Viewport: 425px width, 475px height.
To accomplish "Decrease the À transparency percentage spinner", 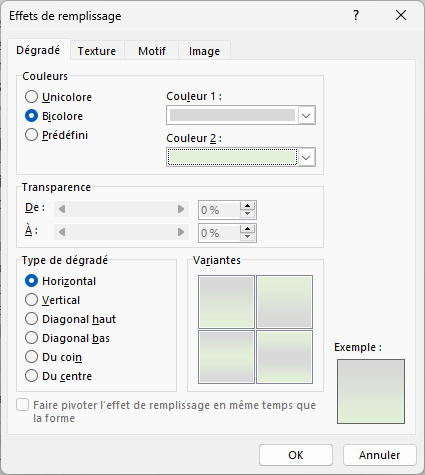I will point(247,236).
